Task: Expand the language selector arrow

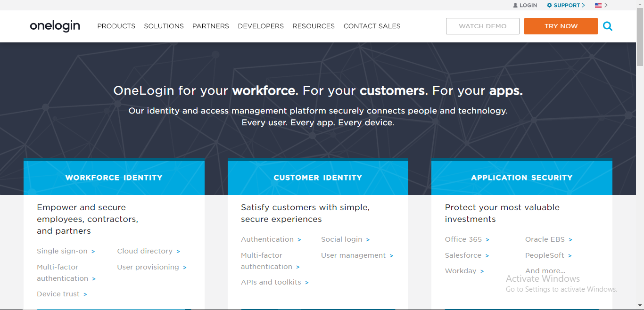Action: [606, 6]
